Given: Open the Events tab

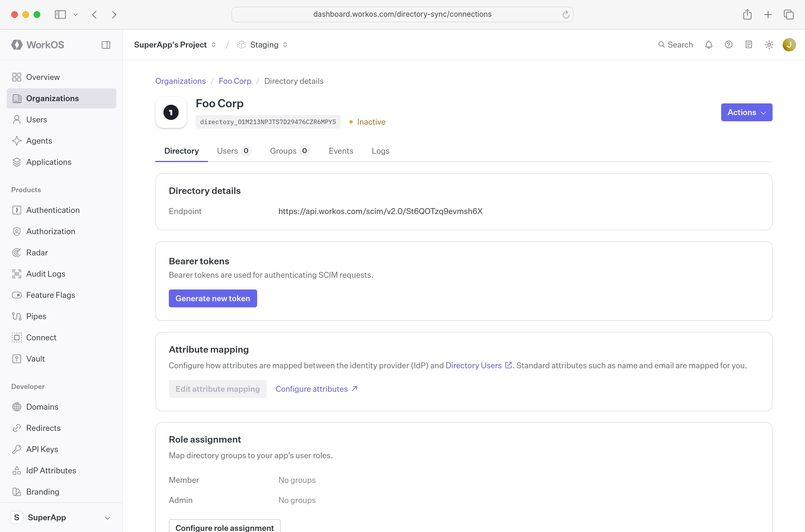Looking at the screenshot, I should [x=341, y=151].
